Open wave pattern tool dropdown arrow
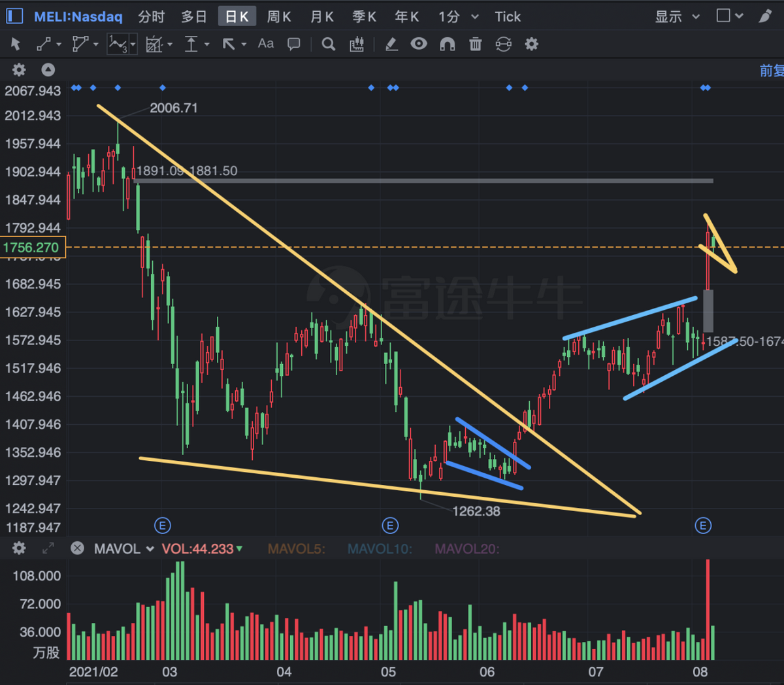This screenshot has width=784, height=685. [x=133, y=44]
